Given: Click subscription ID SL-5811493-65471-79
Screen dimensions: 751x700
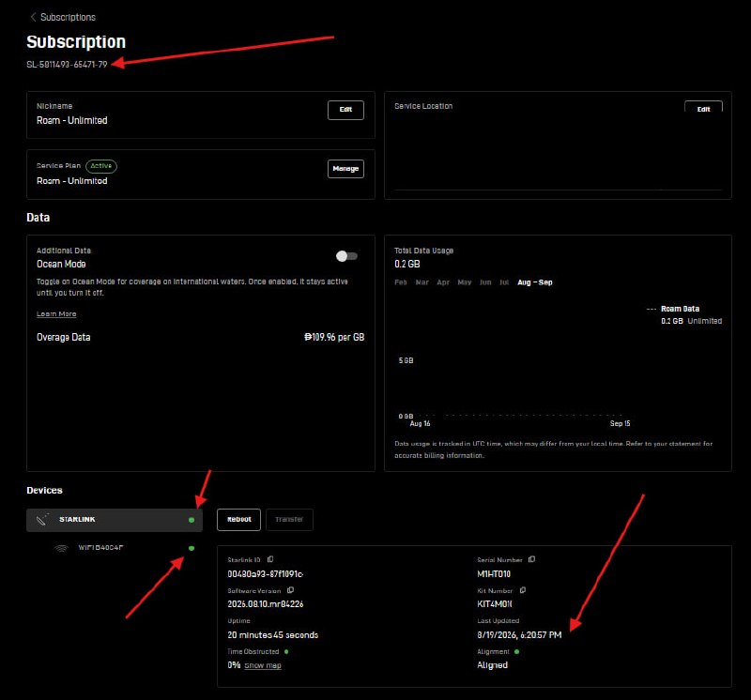Looking at the screenshot, I should tap(67, 64).
